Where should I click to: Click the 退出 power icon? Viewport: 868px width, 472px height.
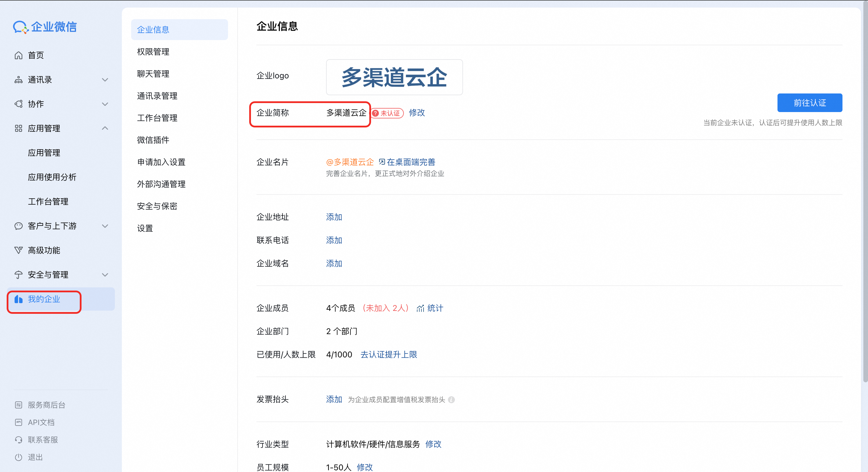tap(19, 457)
